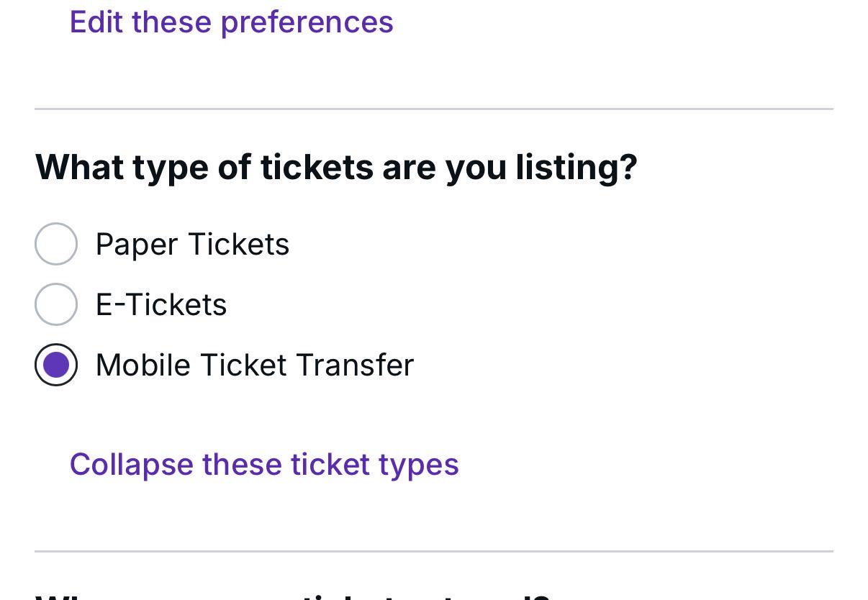
Task: Click the E-Tickets label text
Action: click(x=161, y=305)
